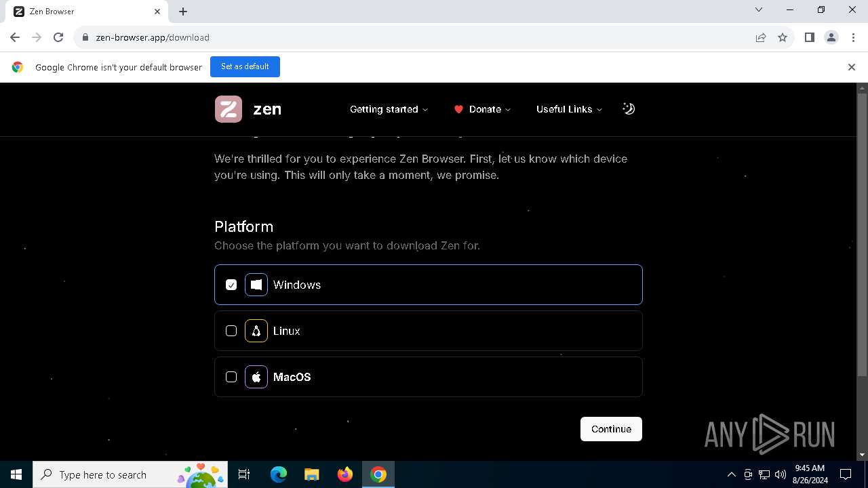Expand the Getting started menu
This screenshot has width=868, height=488.
pos(389,109)
